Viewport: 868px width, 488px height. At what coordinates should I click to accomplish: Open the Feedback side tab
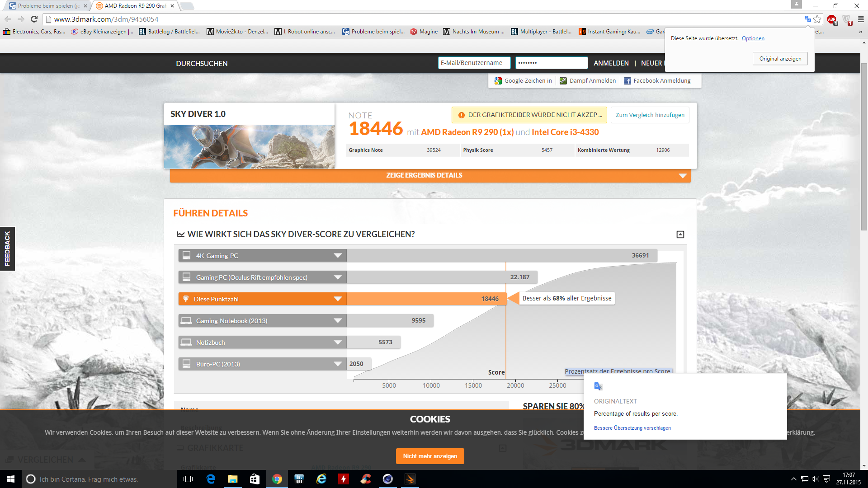(7, 249)
